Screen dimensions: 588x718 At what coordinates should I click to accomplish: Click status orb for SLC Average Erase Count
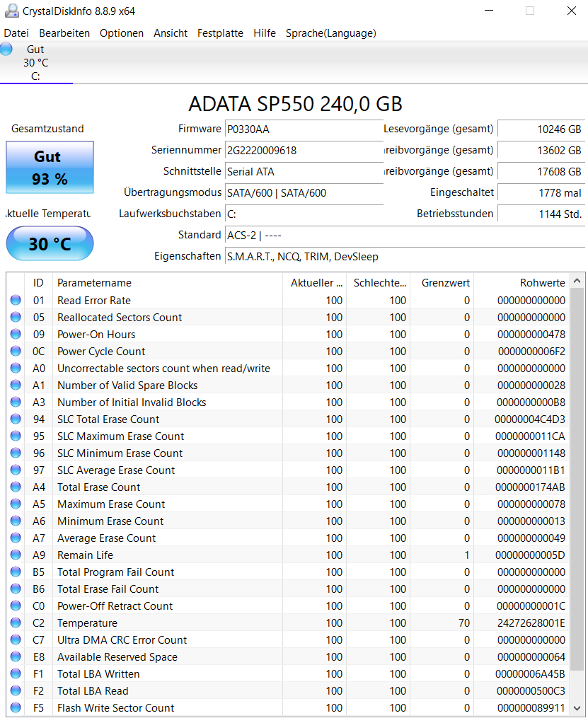(x=16, y=470)
